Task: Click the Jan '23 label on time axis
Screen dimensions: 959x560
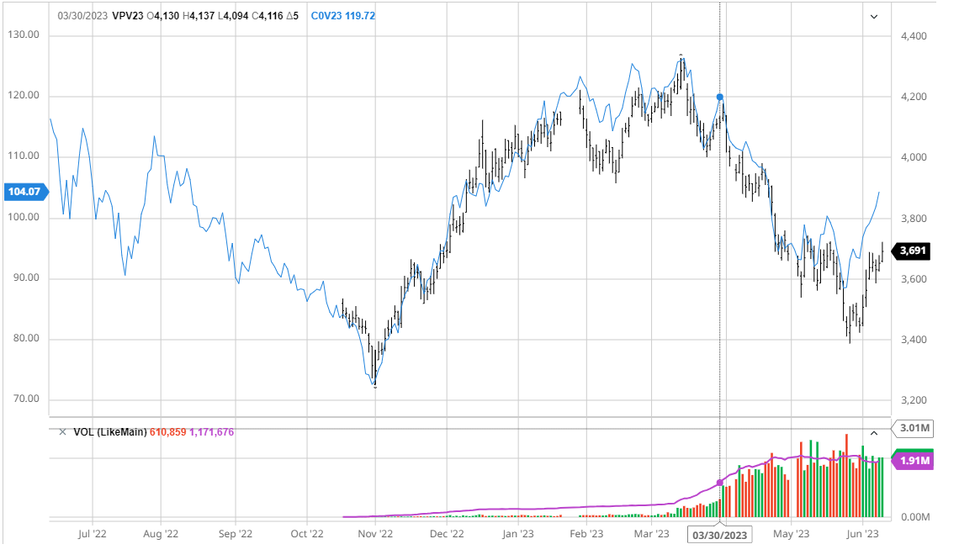Action: (x=517, y=533)
